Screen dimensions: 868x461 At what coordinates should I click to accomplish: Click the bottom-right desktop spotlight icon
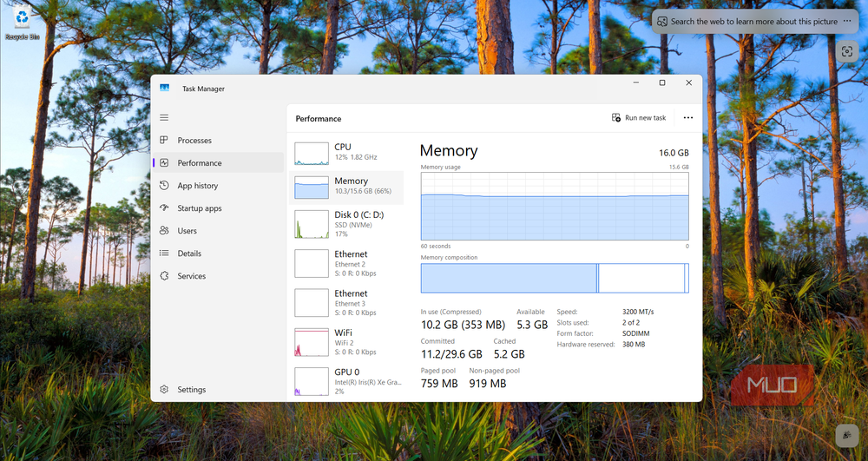pyautogui.click(x=847, y=435)
